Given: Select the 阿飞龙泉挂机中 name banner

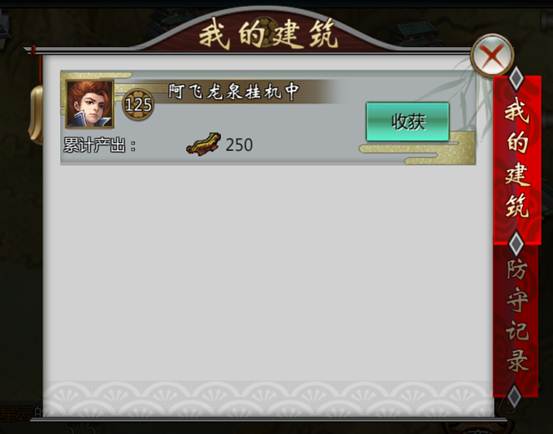Looking at the screenshot, I should 233,92.
